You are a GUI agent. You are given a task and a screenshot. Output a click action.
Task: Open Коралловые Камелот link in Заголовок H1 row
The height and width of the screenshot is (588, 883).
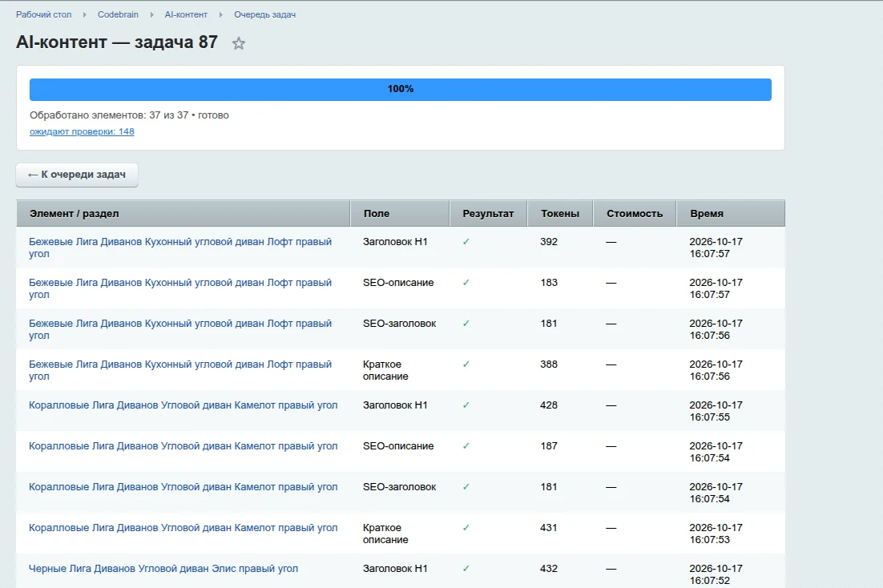pyautogui.click(x=183, y=405)
